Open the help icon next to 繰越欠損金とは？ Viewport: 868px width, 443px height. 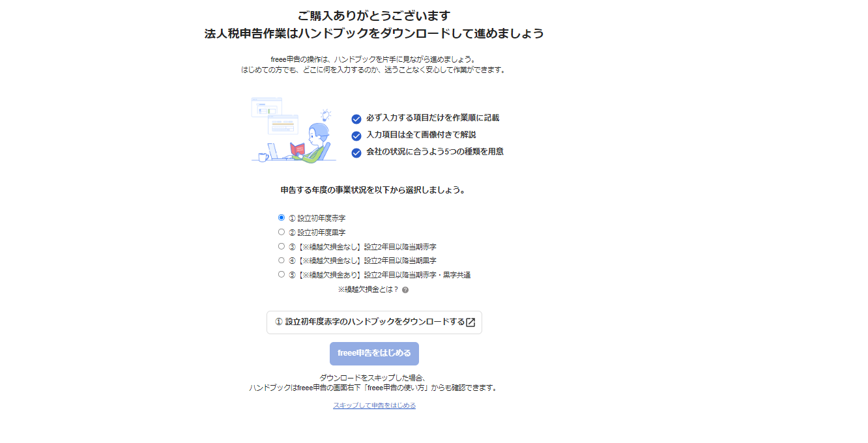(405, 290)
